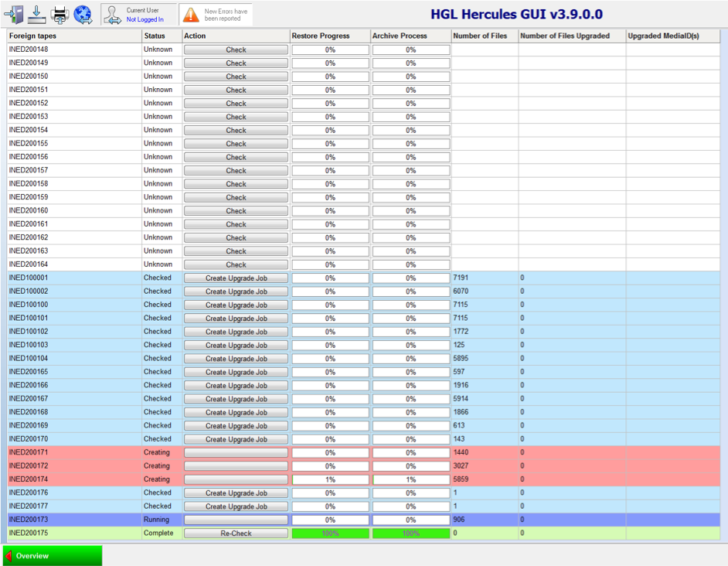Click Create Upgrade Job for INED200170
This screenshot has height=566, width=728.
click(236, 439)
